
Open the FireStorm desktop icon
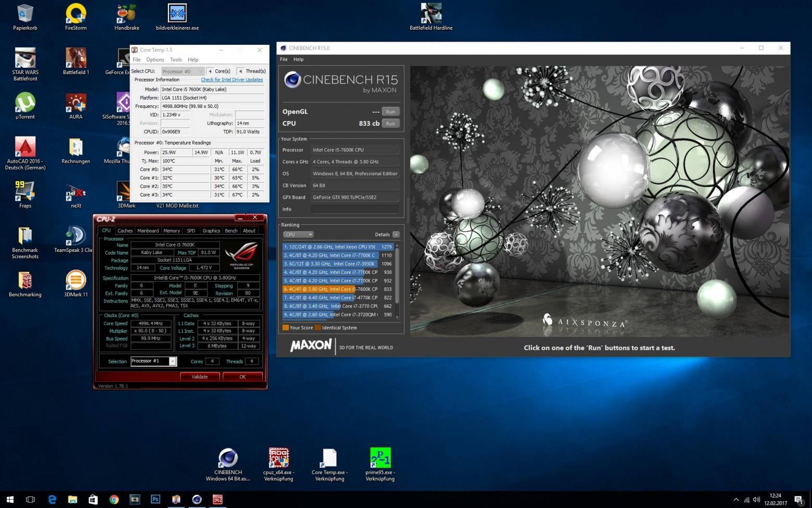tap(76, 17)
